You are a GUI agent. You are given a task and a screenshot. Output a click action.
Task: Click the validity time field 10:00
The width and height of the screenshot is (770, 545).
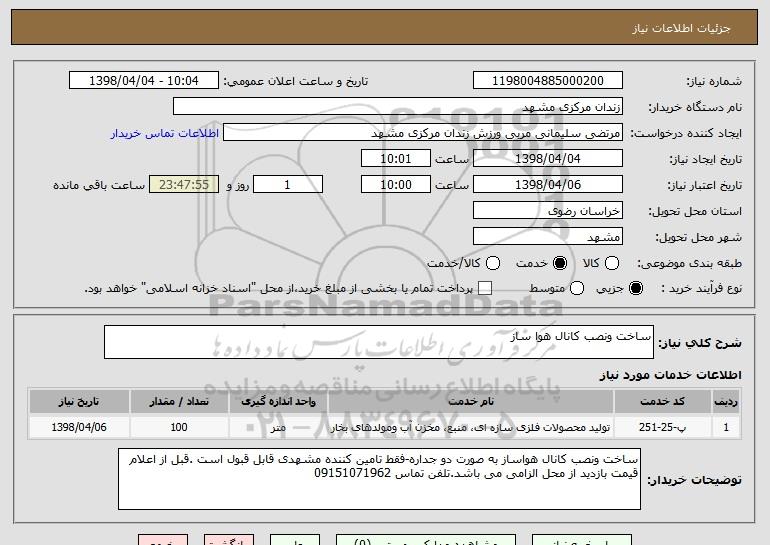tap(396, 185)
